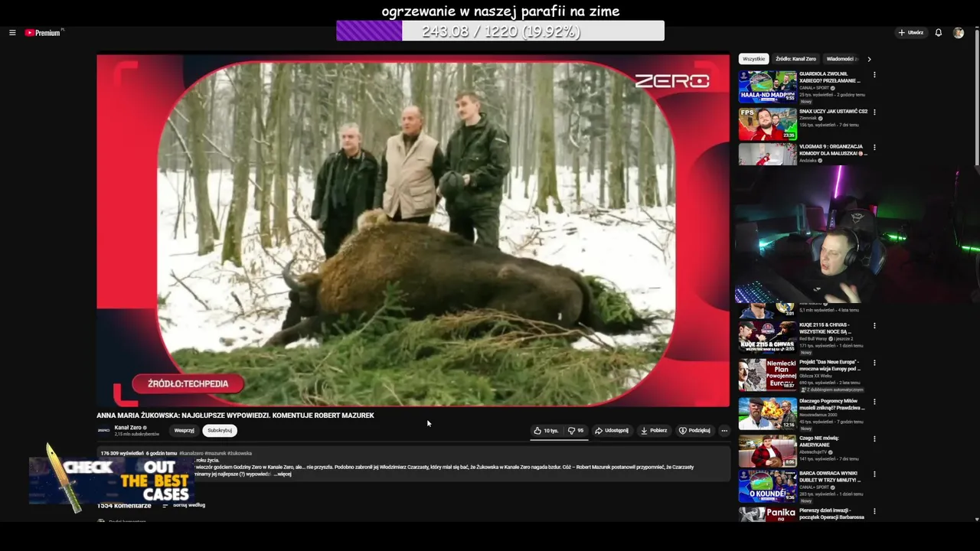Download the video with Pobierz
The image size is (980, 551).
tap(654, 431)
